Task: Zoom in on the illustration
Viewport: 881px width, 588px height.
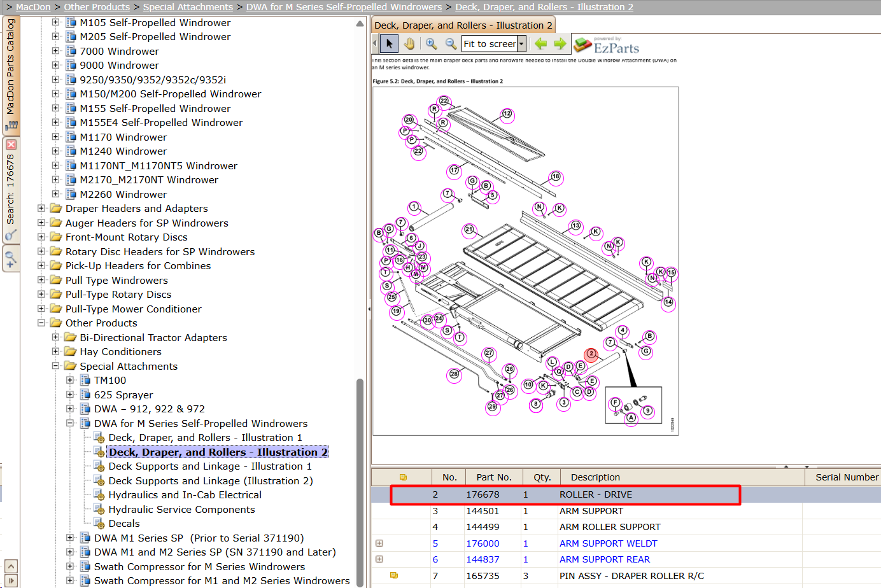Action: click(x=432, y=44)
